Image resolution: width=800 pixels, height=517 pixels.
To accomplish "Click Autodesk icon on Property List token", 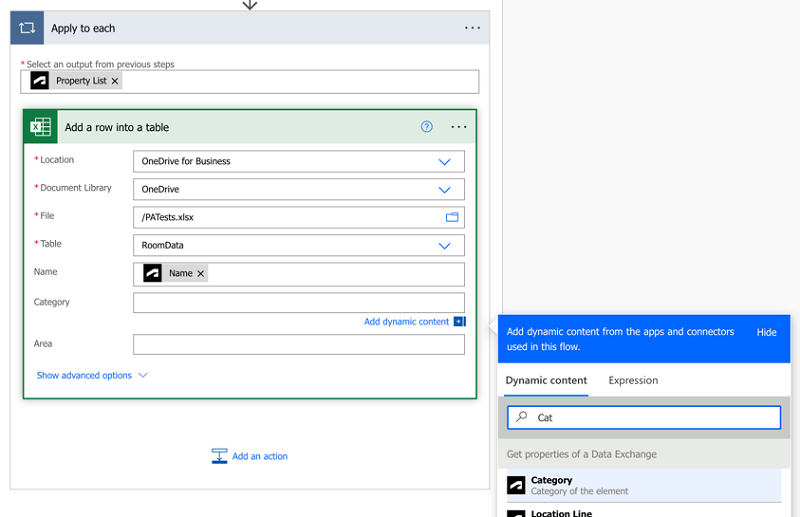I will point(39,81).
